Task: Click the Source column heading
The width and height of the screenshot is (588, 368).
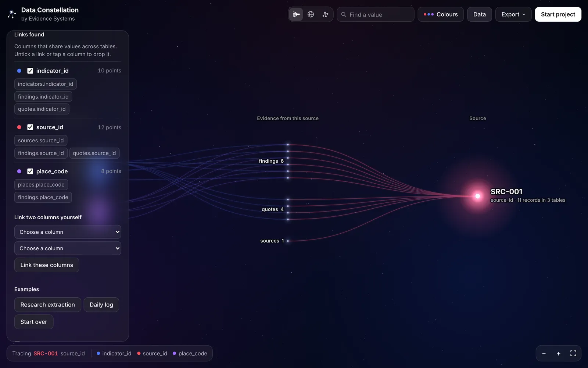Action: tap(478, 118)
